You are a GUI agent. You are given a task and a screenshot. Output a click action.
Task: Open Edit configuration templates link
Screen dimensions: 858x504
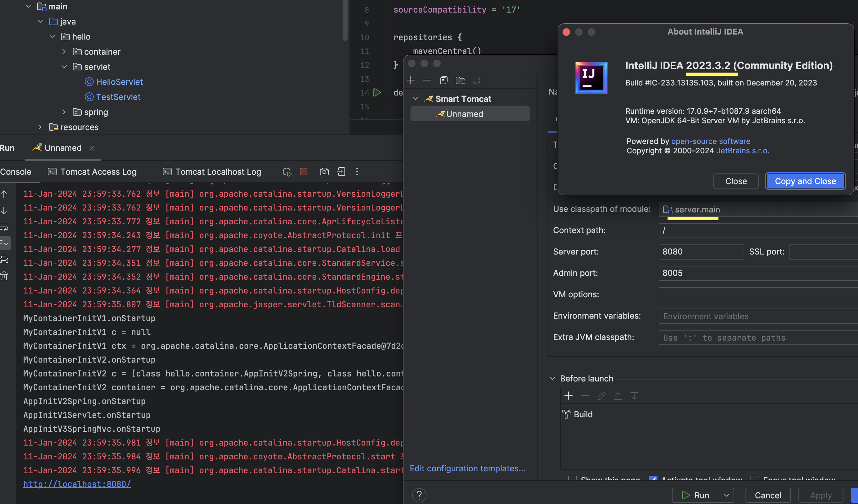467,468
